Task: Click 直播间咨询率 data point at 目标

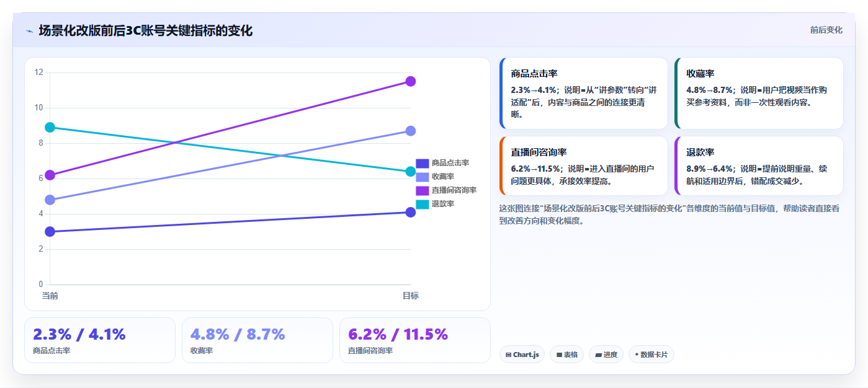Action: click(x=410, y=81)
